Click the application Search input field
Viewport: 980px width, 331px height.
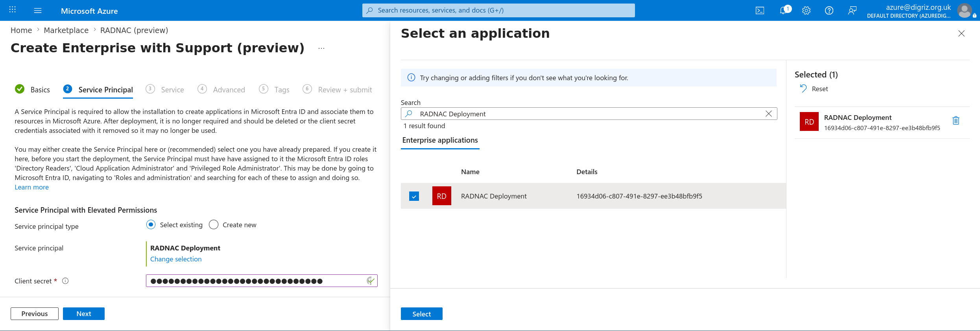589,114
